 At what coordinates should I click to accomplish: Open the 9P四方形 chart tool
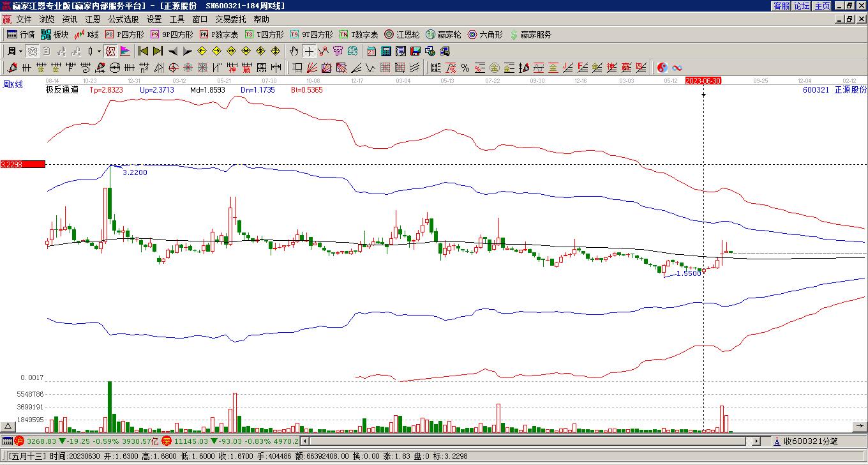click(172, 34)
